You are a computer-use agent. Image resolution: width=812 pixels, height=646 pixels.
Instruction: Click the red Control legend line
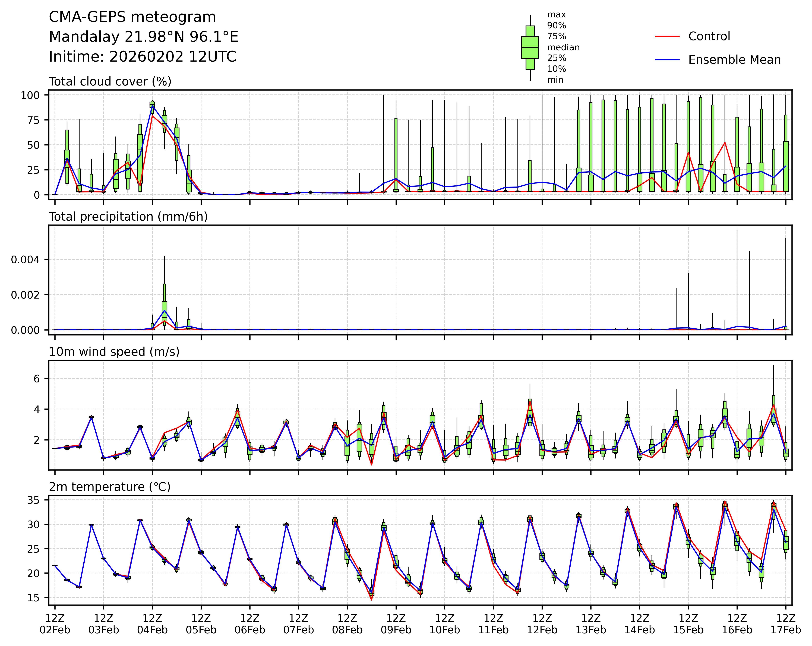pyautogui.click(x=667, y=37)
